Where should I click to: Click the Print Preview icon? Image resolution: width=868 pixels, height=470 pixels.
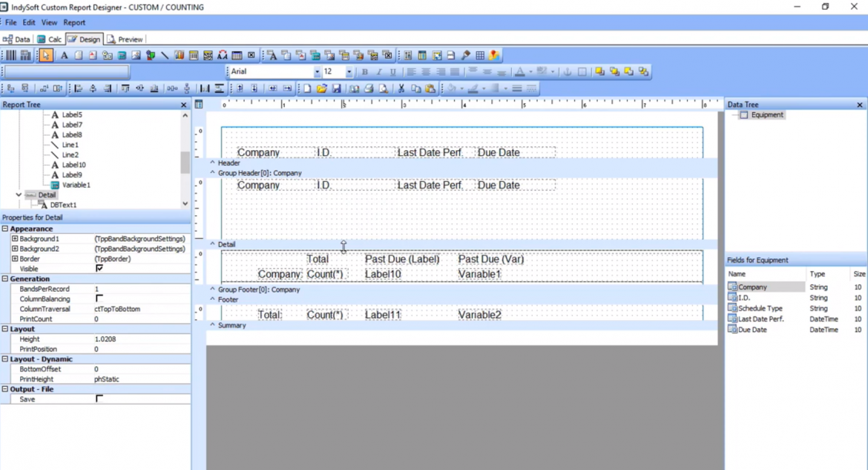click(383, 88)
